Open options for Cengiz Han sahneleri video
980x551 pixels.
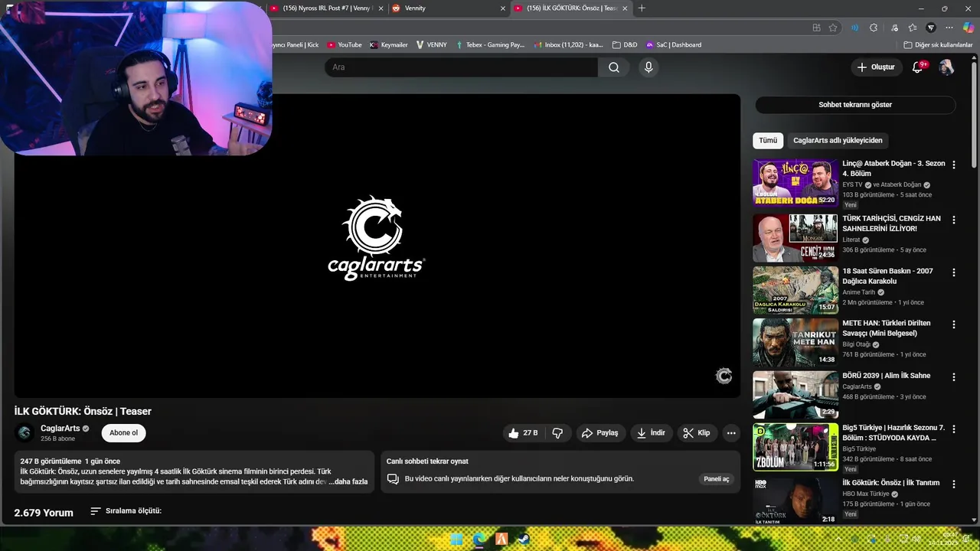pos(953,220)
